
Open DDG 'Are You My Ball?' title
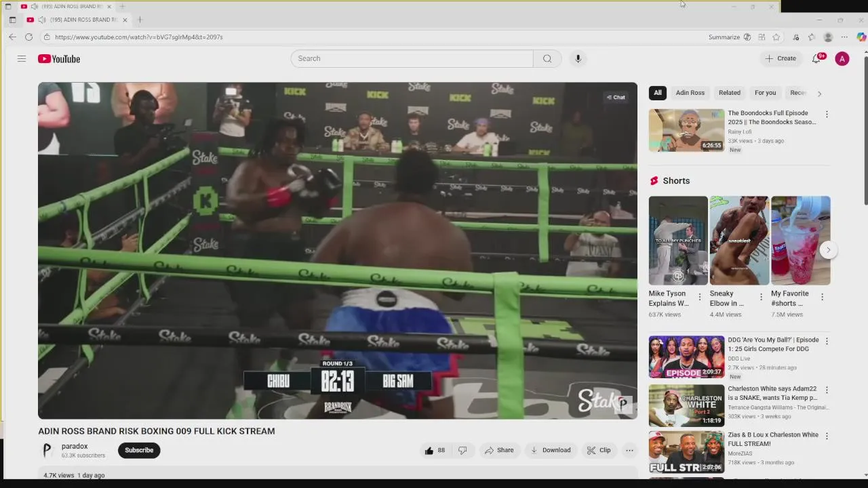[x=773, y=344]
